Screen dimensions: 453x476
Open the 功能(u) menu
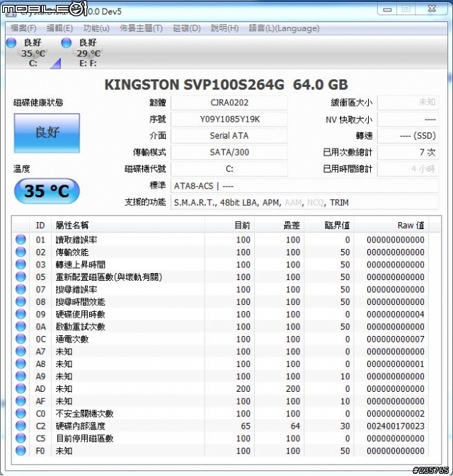pos(96,28)
